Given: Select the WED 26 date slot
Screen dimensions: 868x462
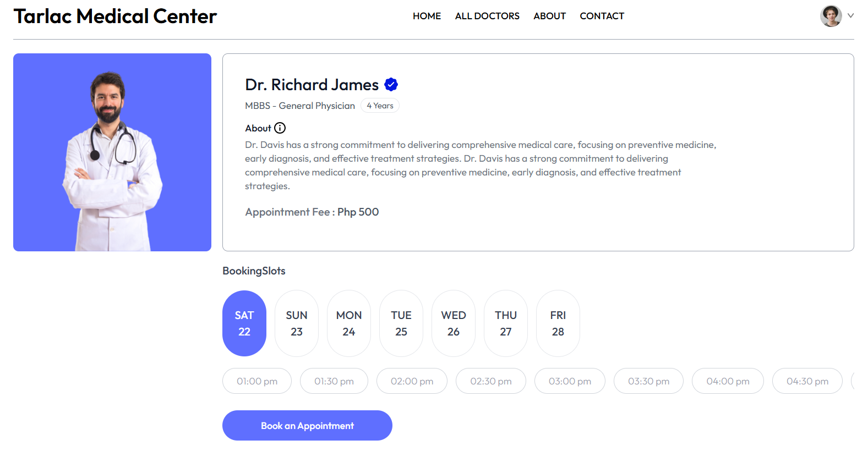Looking at the screenshot, I should pyautogui.click(x=454, y=323).
